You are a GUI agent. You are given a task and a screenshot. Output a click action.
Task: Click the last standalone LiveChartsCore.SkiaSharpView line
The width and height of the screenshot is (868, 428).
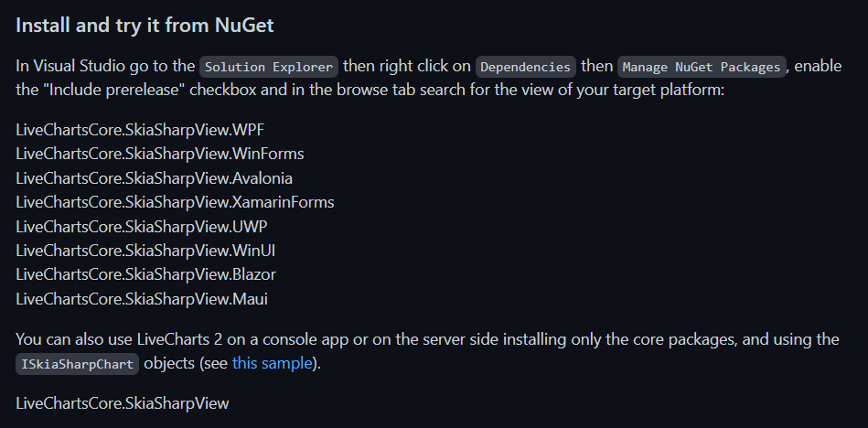[123, 403]
